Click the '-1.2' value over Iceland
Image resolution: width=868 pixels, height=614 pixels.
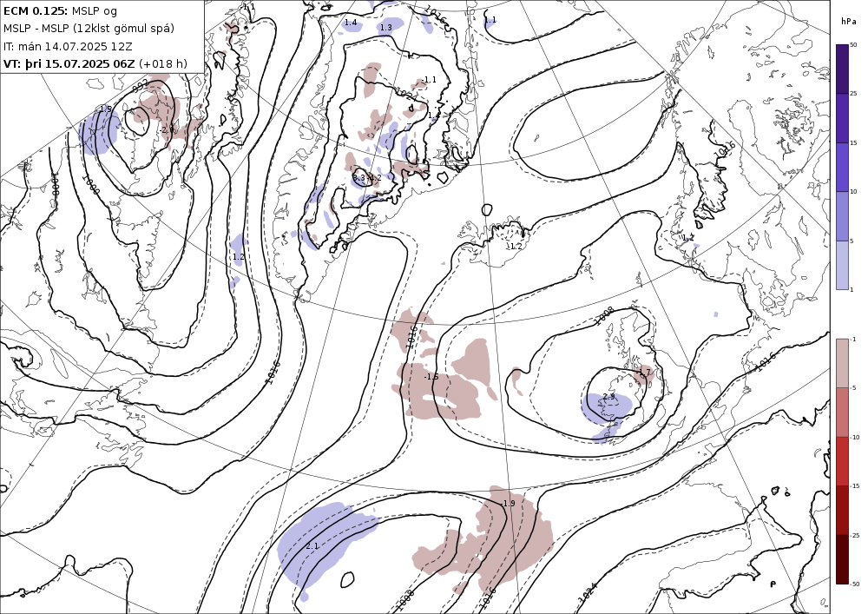click(x=516, y=247)
